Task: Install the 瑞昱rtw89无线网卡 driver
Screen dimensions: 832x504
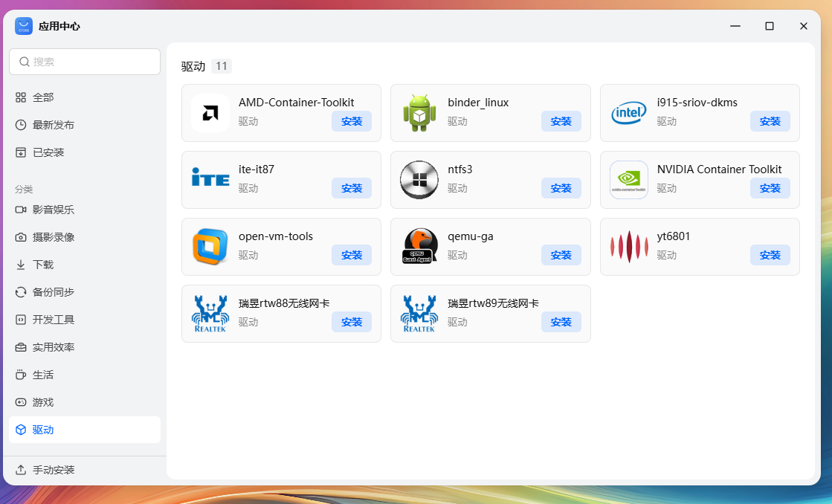Action: point(561,322)
